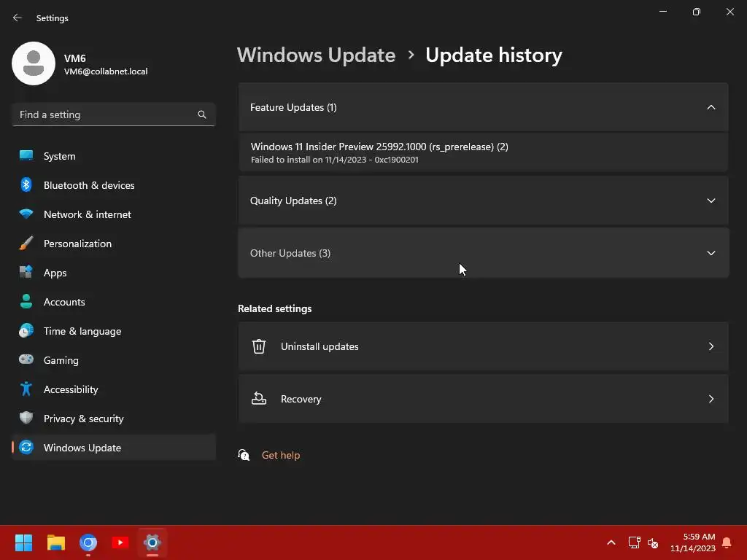Click the Update history heading
This screenshot has width=747, height=560.
click(x=494, y=55)
